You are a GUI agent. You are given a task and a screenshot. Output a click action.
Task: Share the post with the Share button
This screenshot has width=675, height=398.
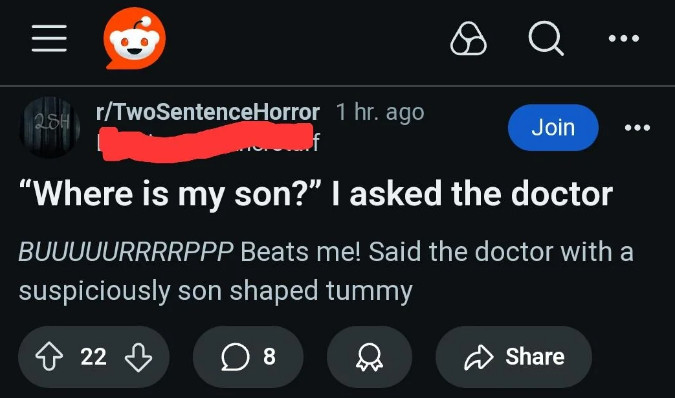click(514, 357)
